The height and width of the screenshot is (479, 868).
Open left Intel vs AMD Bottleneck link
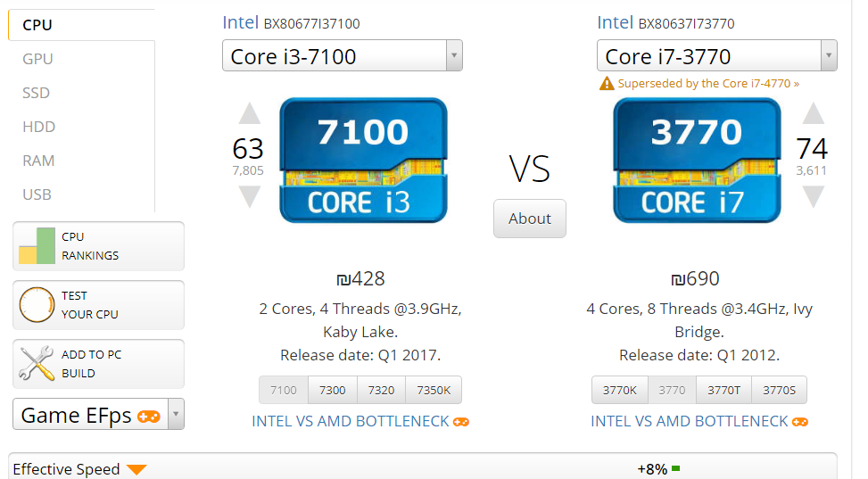[351, 421]
